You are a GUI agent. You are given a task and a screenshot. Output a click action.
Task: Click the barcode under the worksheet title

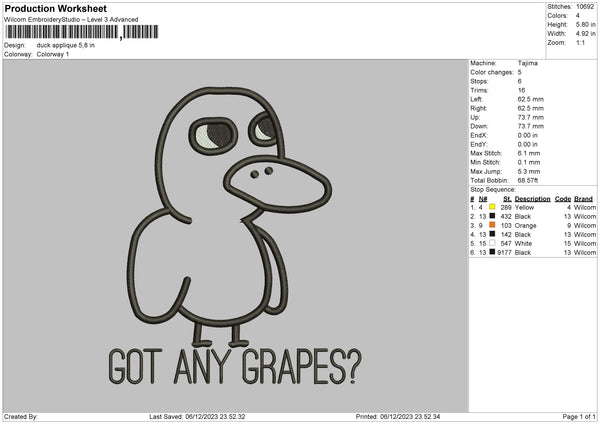click(x=82, y=32)
